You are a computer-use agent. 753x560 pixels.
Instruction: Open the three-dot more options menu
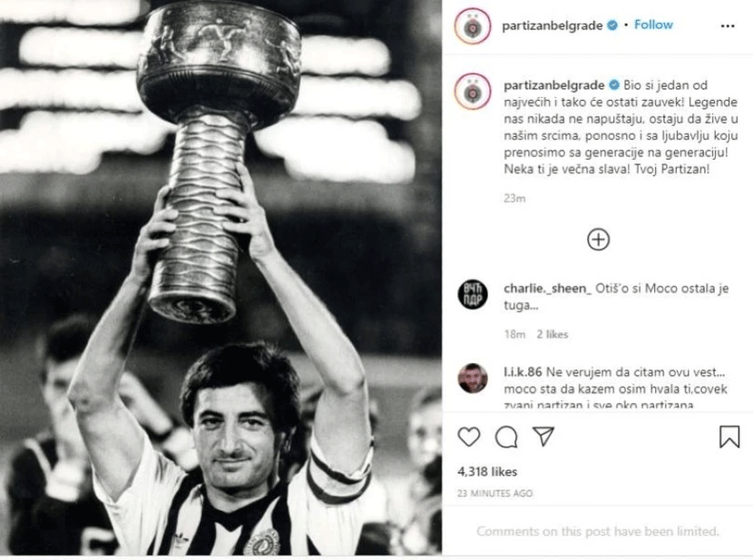pos(728,26)
